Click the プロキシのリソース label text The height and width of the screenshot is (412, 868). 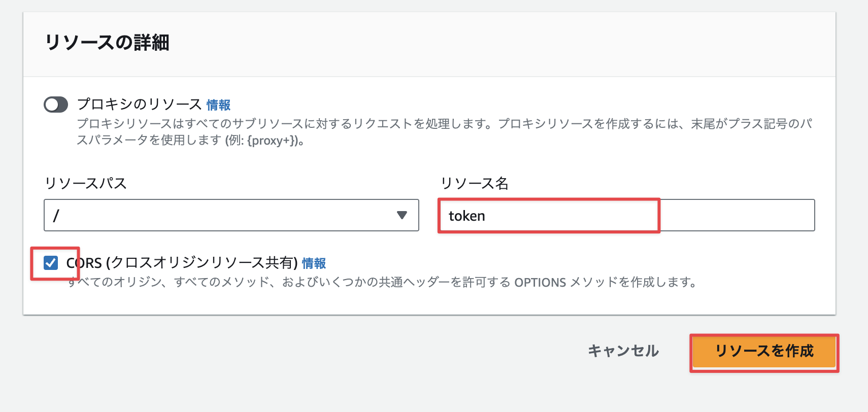(140, 105)
